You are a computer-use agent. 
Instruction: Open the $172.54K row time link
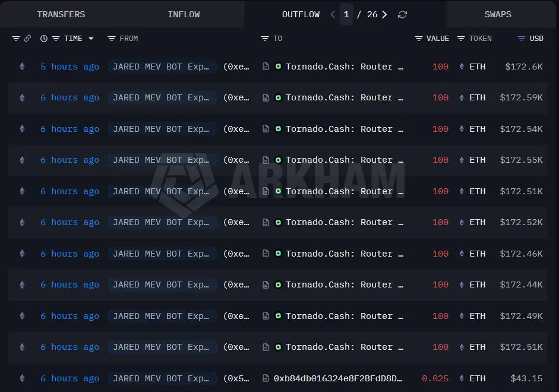click(70, 129)
